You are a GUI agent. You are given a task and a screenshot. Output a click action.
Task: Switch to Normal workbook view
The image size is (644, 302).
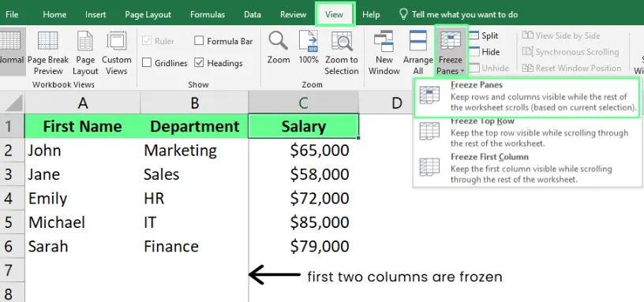click(x=12, y=52)
